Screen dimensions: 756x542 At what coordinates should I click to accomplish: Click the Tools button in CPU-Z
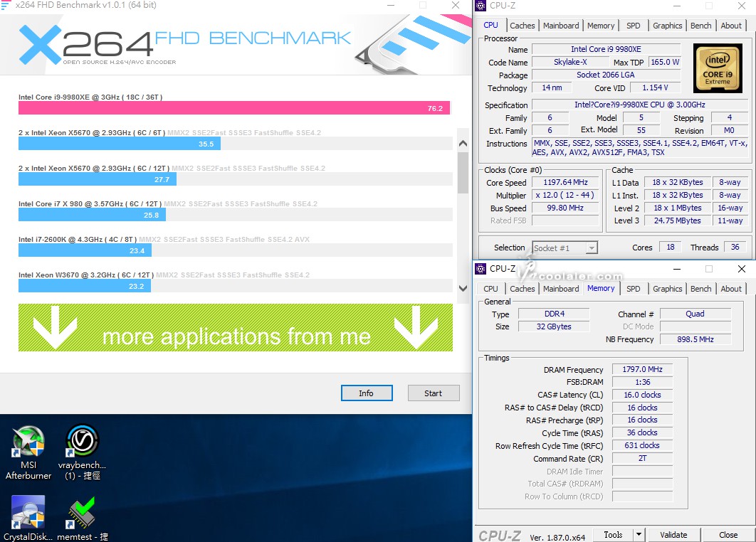point(613,535)
